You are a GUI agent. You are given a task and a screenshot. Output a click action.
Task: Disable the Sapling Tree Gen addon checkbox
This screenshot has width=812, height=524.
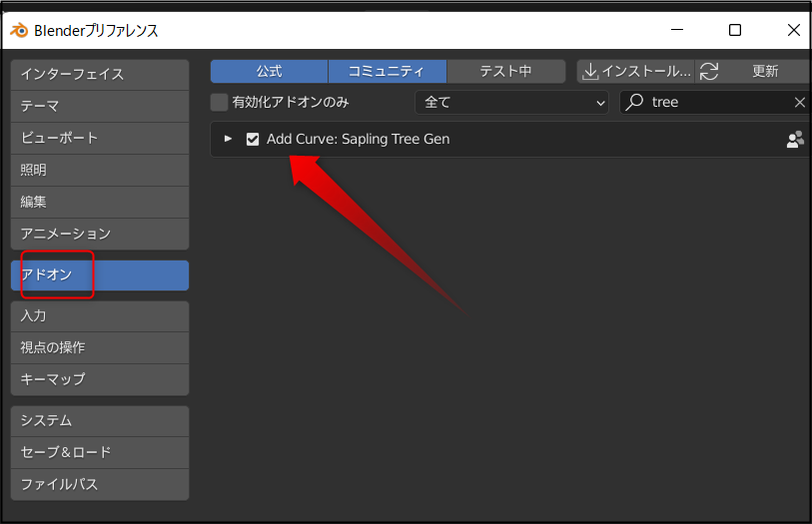click(x=253, y=139)
